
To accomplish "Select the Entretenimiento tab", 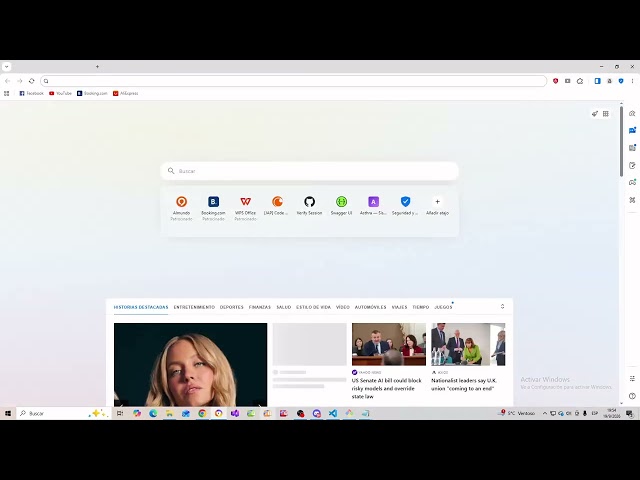I will tap(194, 307).
